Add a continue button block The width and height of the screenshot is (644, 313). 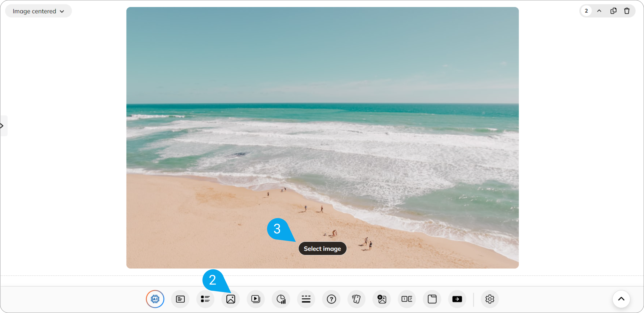coord(457,299)
